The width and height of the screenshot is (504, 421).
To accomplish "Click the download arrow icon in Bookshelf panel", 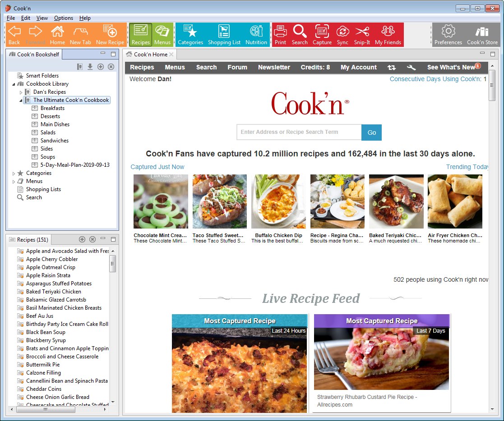I will click(x=90, y=66).
